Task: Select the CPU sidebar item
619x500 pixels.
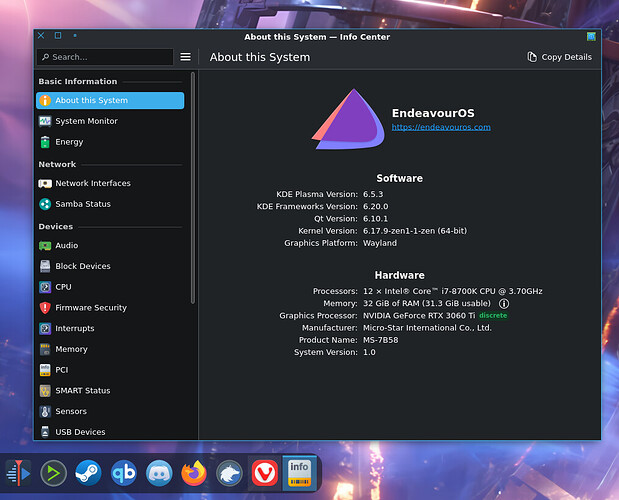Action: [x=63, y=287]
